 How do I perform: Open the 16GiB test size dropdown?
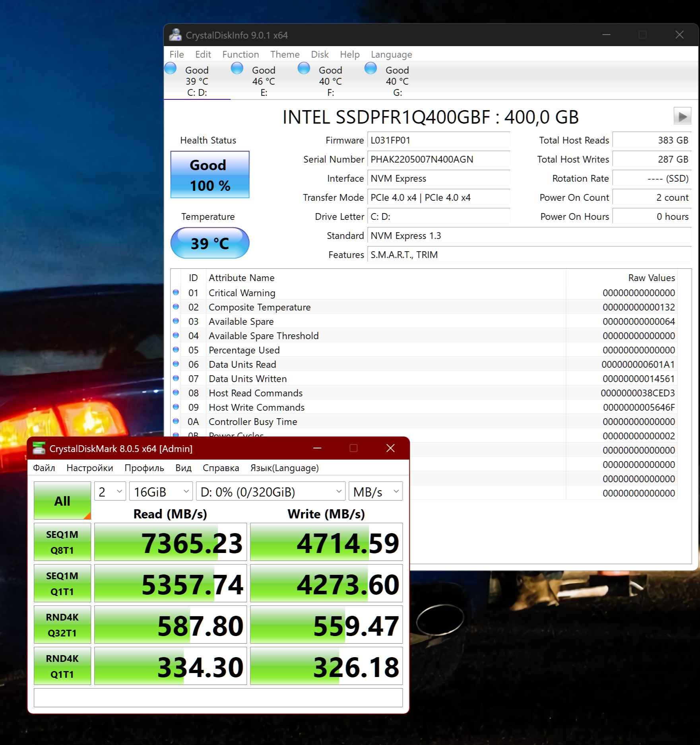[x=161, y=491]
